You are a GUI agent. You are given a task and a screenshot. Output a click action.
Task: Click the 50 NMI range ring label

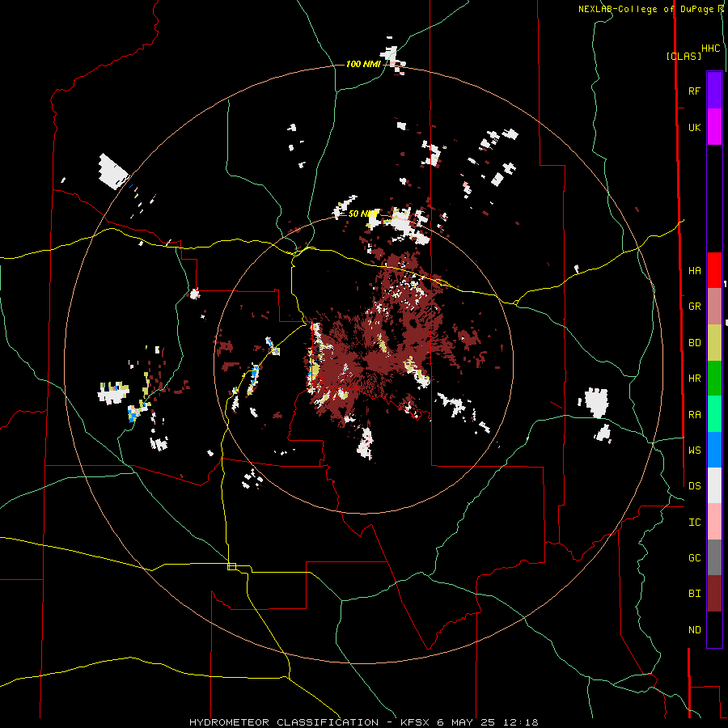pyautogui.click(x=363, y=214)
